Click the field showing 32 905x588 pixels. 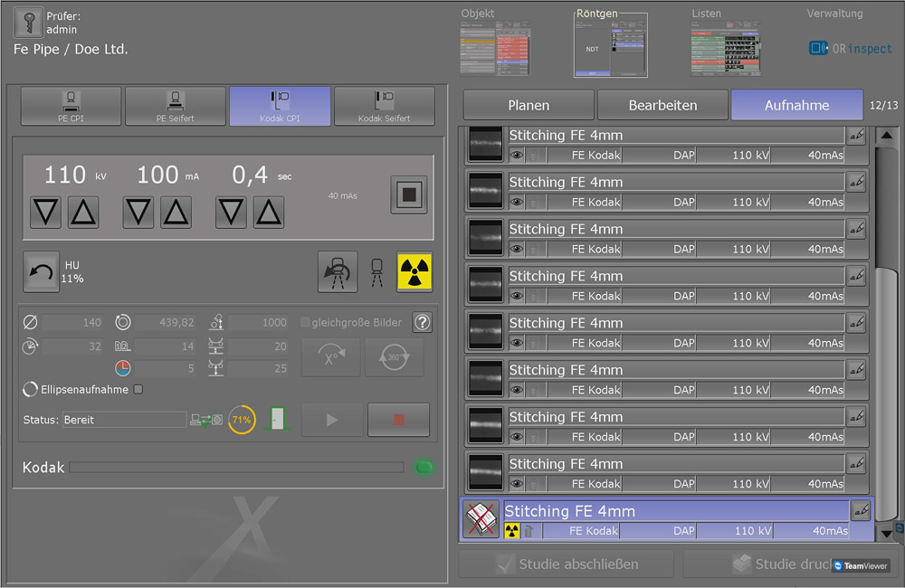(72, 346)
